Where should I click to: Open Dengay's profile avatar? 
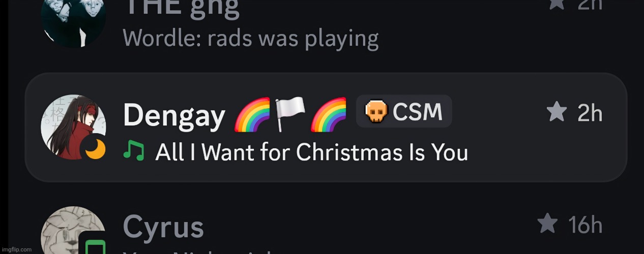coord(73,127)
